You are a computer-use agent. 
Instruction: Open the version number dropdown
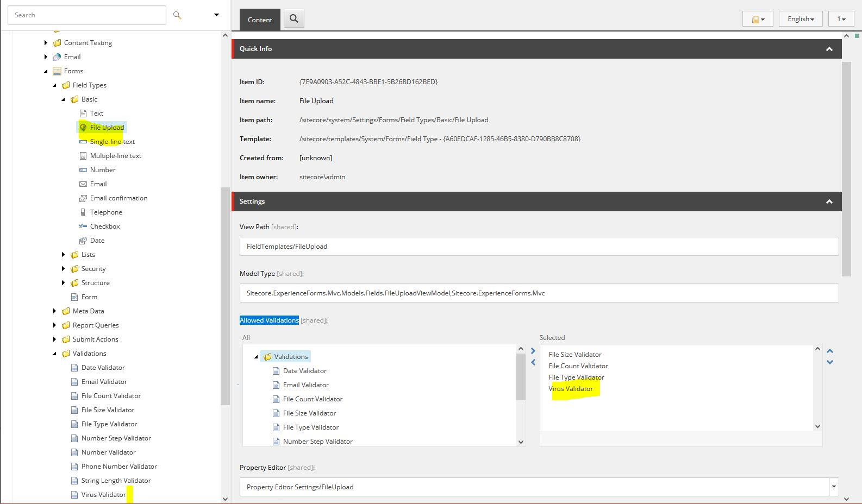click(841, 19)
